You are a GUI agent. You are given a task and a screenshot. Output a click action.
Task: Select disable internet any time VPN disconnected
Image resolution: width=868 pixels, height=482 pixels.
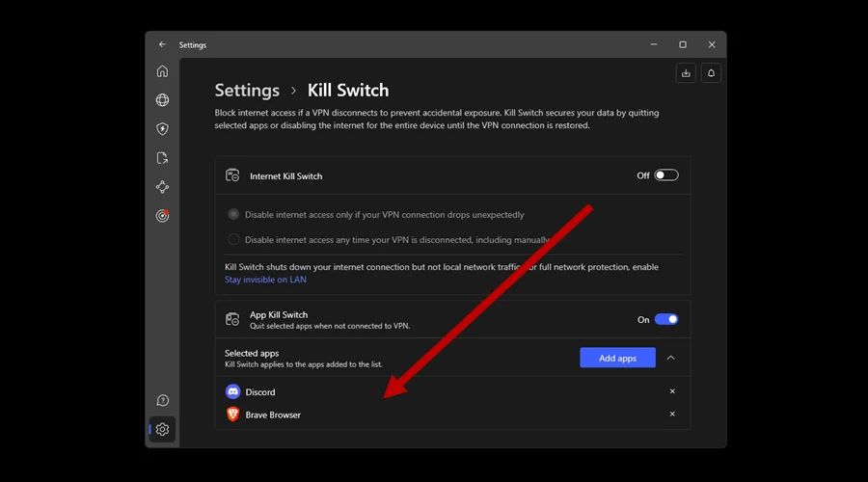click(233, 240)
